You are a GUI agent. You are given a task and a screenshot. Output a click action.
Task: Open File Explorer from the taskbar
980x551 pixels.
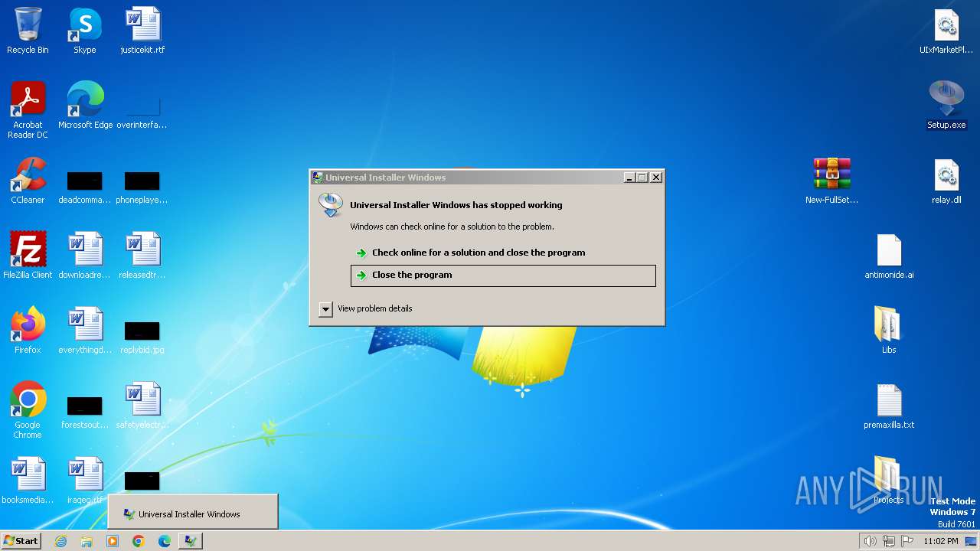(87, 541)
